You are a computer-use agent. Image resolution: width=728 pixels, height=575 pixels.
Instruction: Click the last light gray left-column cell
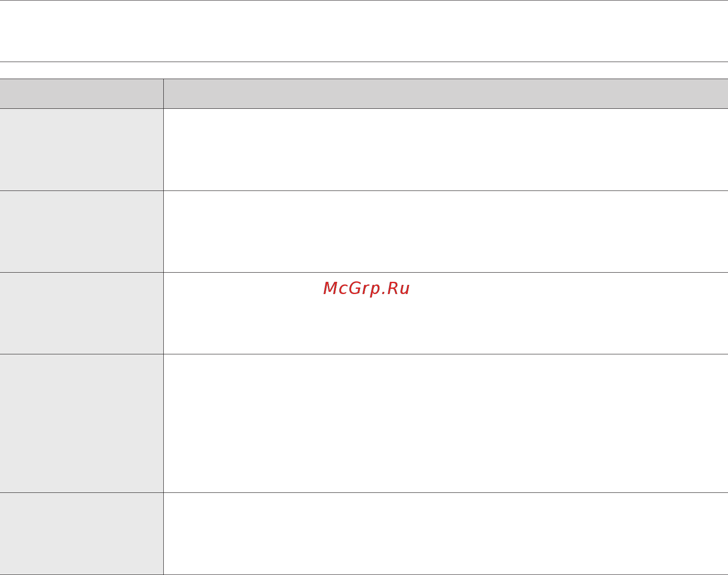click(x=82, y=533)
